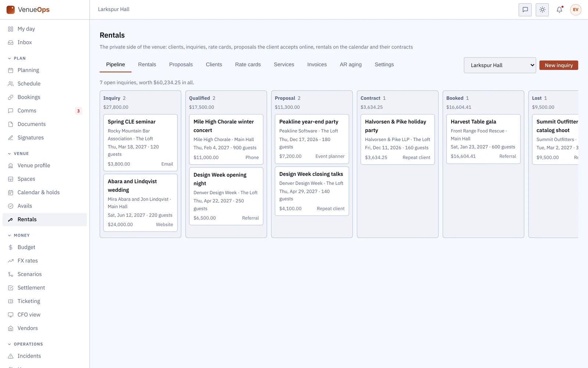Click the Calendar & holds icon

11,192
